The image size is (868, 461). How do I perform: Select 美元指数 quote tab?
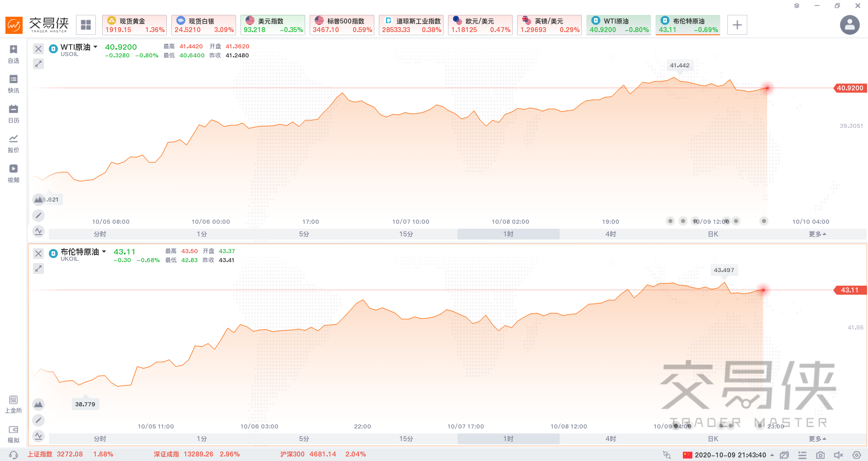273,25
